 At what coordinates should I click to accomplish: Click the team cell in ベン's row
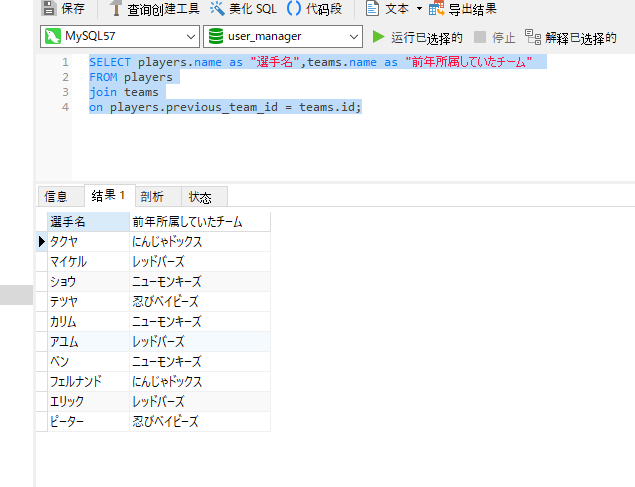click(x=200, y=362)
